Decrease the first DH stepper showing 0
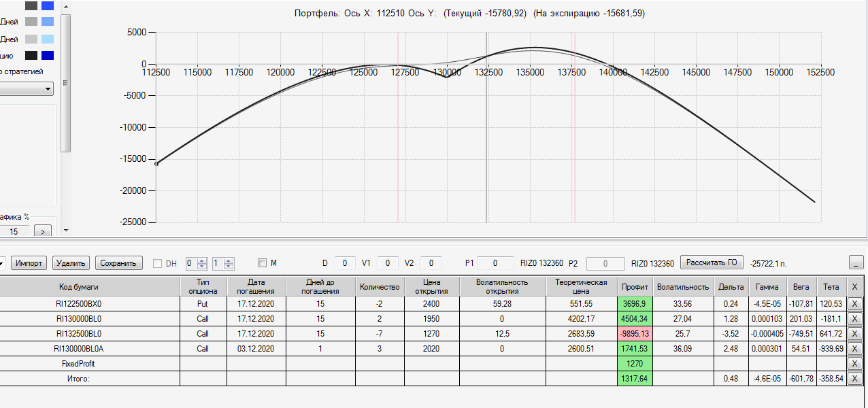The height and width of the screenshot is (408, 868). coord(202,267)
